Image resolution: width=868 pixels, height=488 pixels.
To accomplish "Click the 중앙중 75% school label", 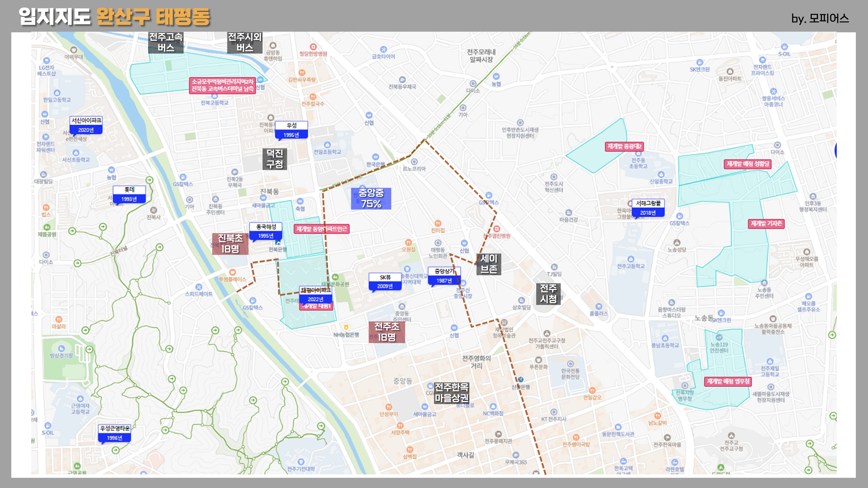I will (371, 198).
